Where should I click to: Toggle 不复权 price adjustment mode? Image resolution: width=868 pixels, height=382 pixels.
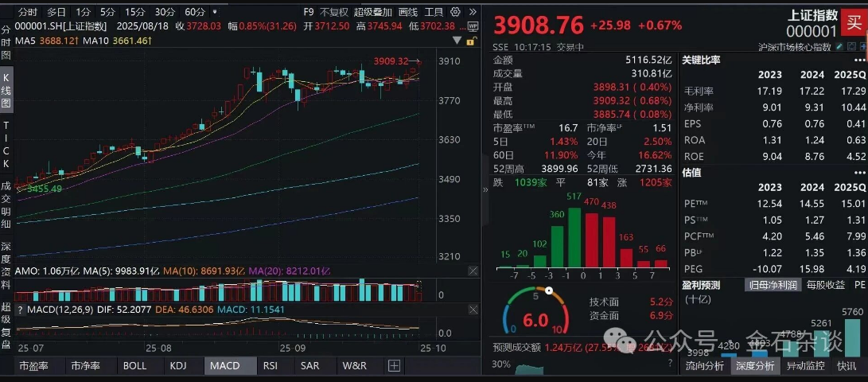click(334, 12)
